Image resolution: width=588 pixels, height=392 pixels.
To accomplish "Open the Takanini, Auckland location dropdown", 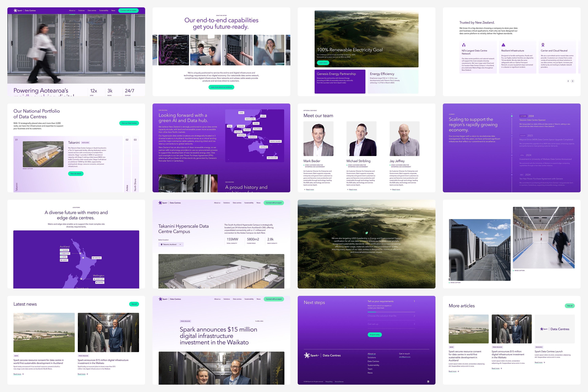I will 171,245.
